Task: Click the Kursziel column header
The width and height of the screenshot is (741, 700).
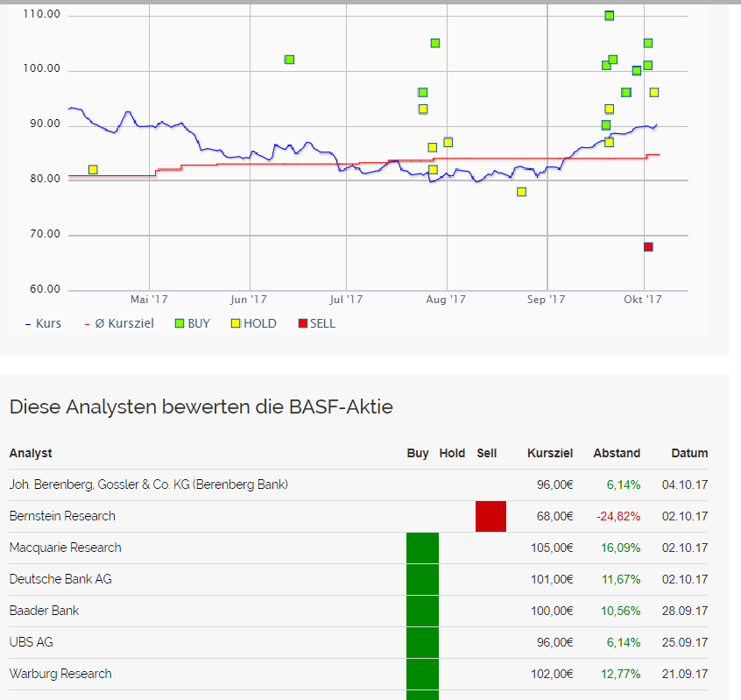Action: 550,453
